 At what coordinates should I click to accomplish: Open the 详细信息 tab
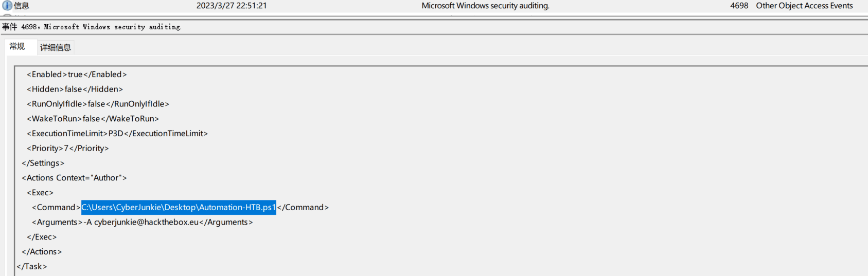(56, 47)
